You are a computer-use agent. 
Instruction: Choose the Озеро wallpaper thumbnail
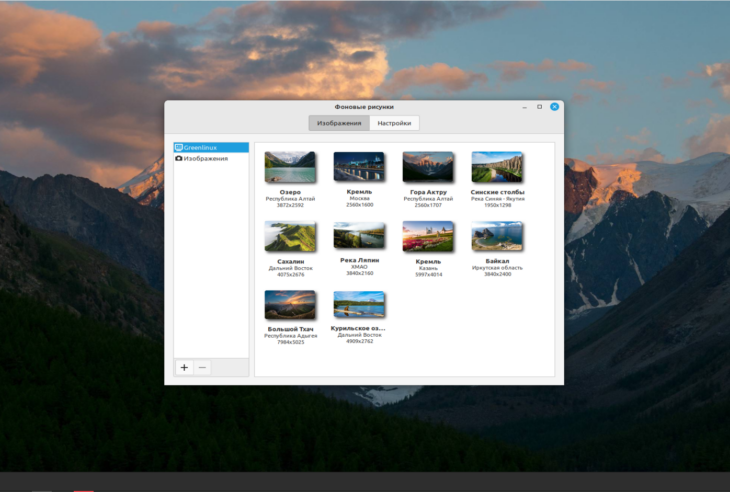[290, 167]
